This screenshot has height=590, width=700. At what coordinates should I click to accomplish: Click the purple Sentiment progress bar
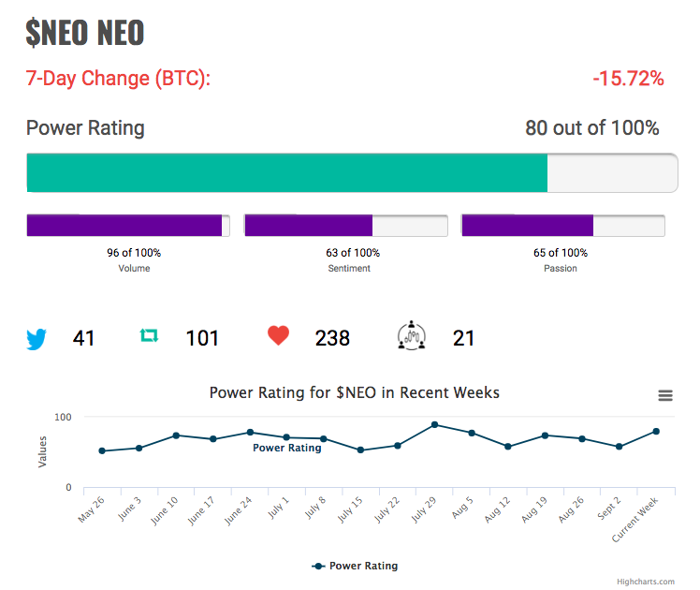click(346, 226)
